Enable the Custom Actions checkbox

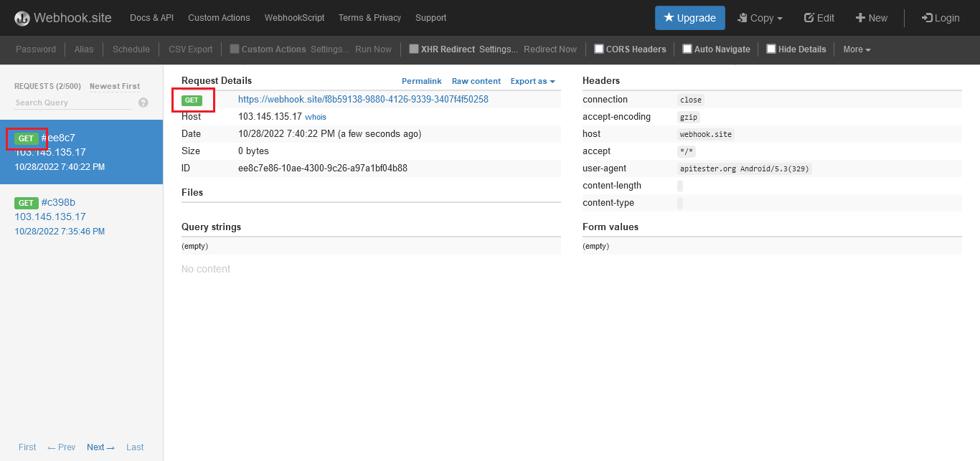pos(235,49)
